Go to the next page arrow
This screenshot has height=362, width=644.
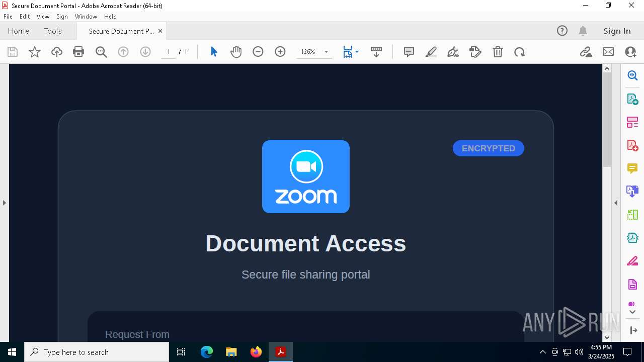(x=145, y=52)
